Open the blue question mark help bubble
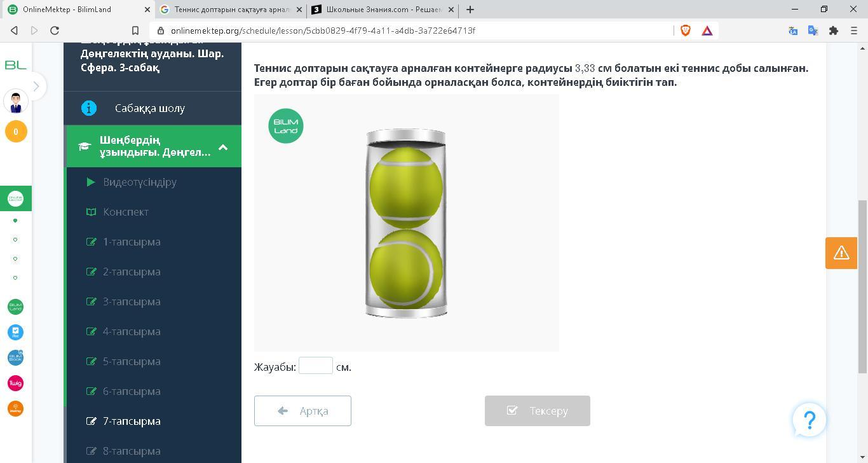868x463 pixels. coord(809,420)
